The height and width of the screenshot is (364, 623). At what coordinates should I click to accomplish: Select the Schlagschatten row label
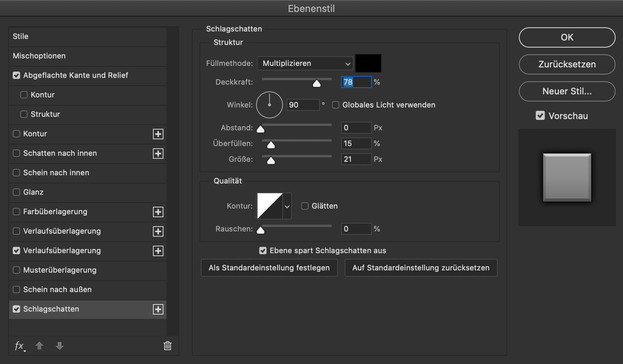point(51,309)
